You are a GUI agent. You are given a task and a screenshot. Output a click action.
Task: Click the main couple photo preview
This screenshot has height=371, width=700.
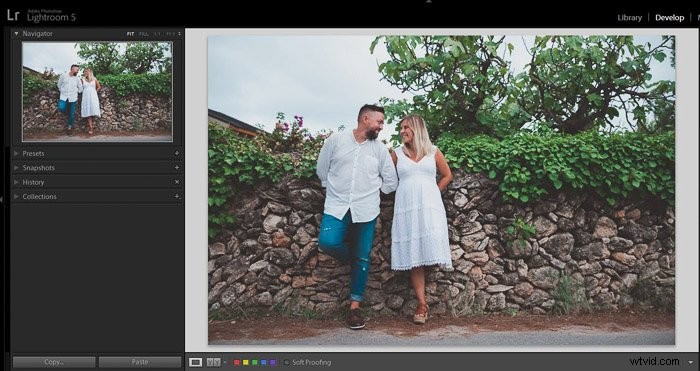(442, 190)
